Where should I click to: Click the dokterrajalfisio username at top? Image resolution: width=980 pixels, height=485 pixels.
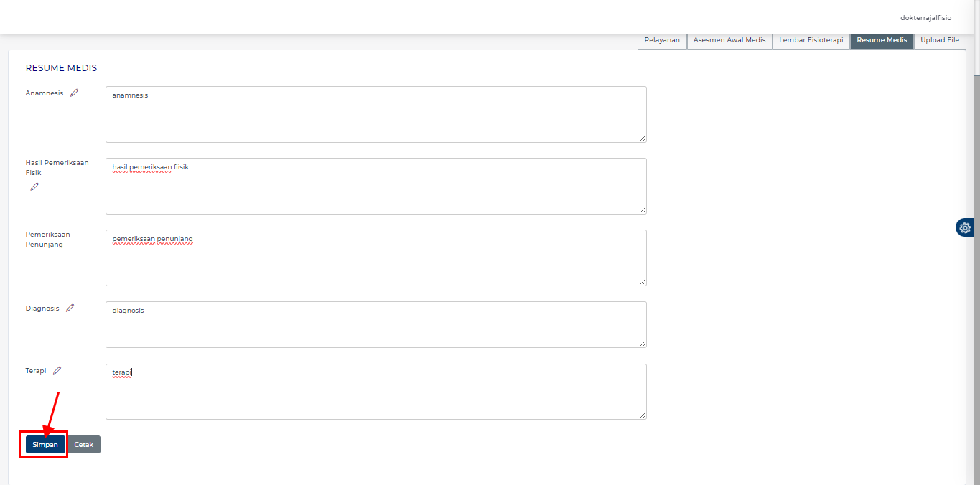(925, 17)
